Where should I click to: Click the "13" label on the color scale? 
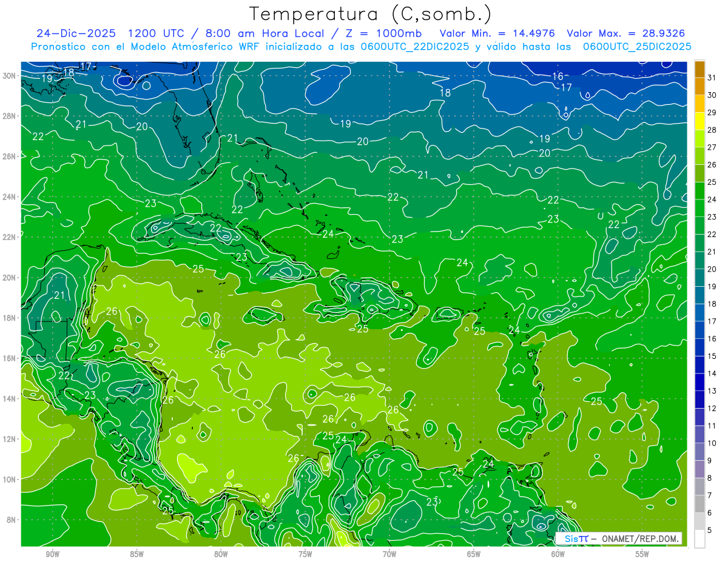point(712,391)
